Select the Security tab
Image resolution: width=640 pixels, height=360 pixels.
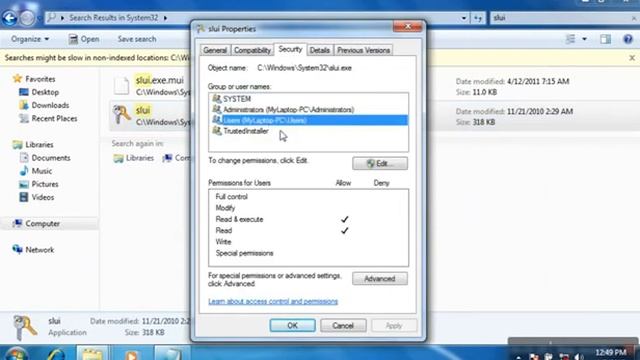click(290, 49)
